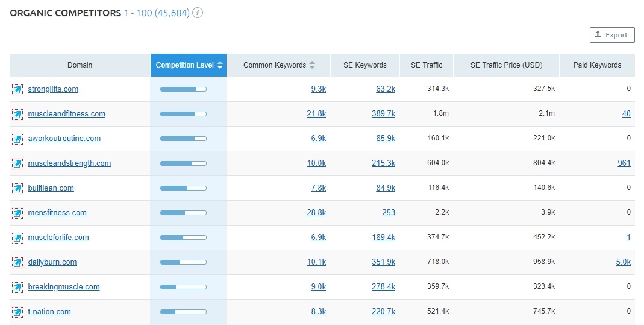Viewport: 644px width, 325px height.
Task: Select SE Traffic Price value 804.4k
Action: (x=544, y=163)
